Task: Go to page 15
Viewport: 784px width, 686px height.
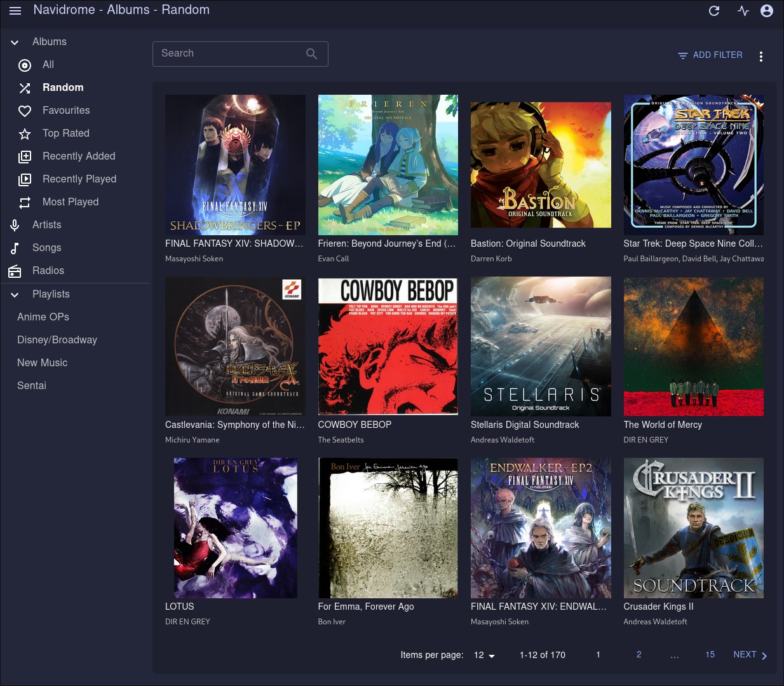Action: tap(710, 655)
